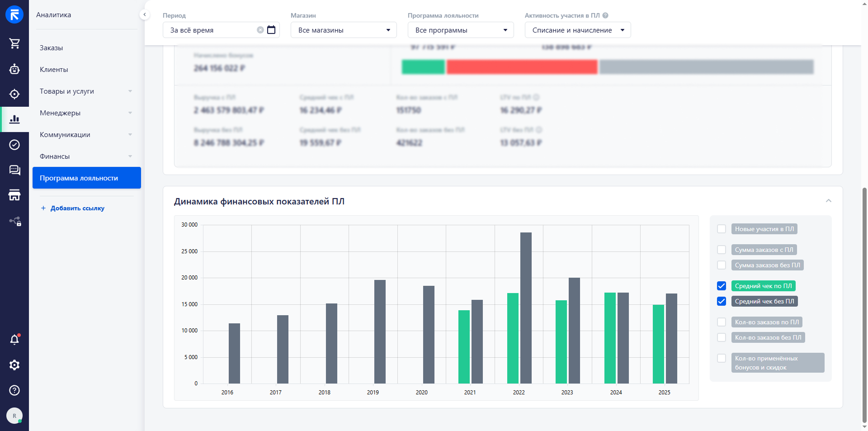The image size is (868, 431).
Task: Enable 'Сумма заказов без ПЛ' checkbox
Action: (722, 265)
